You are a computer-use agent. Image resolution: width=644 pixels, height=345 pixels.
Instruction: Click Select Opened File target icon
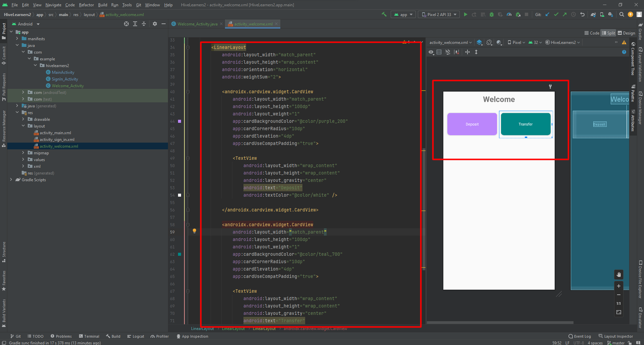(126, 24)
